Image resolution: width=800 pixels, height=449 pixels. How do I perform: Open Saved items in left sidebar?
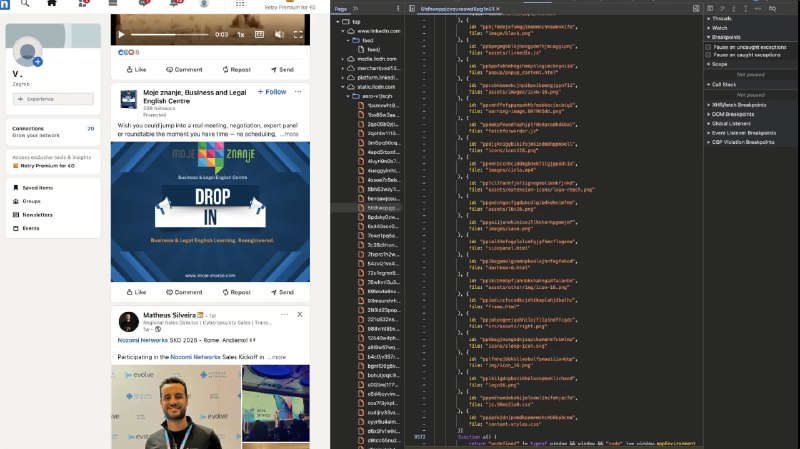point(38,188)
